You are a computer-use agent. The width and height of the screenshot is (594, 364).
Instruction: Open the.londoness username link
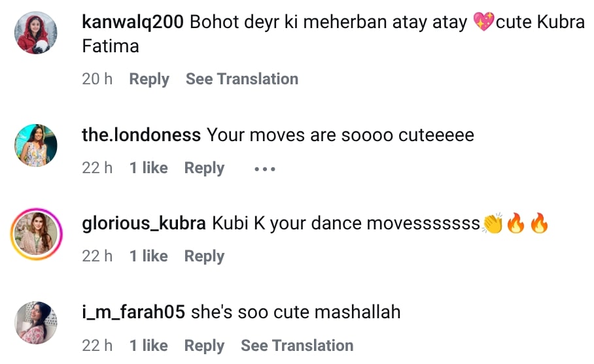point(141,135)
